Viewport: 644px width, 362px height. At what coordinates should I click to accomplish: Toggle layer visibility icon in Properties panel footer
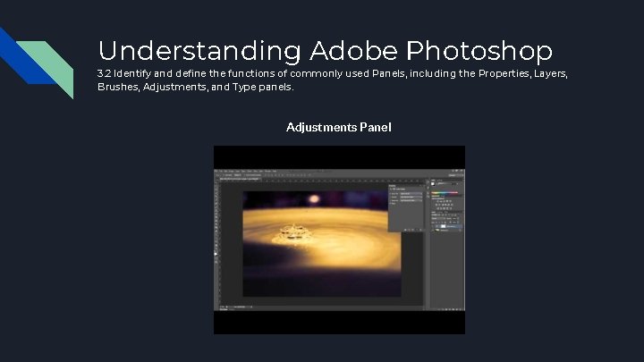(x=417, y=230)
